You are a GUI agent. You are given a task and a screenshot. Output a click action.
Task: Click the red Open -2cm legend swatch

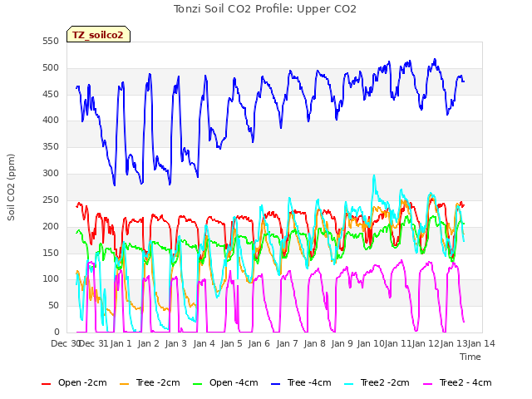coord(47,384)
